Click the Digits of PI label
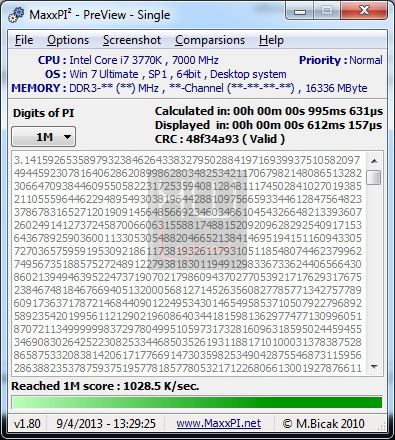 coord(43,113)
